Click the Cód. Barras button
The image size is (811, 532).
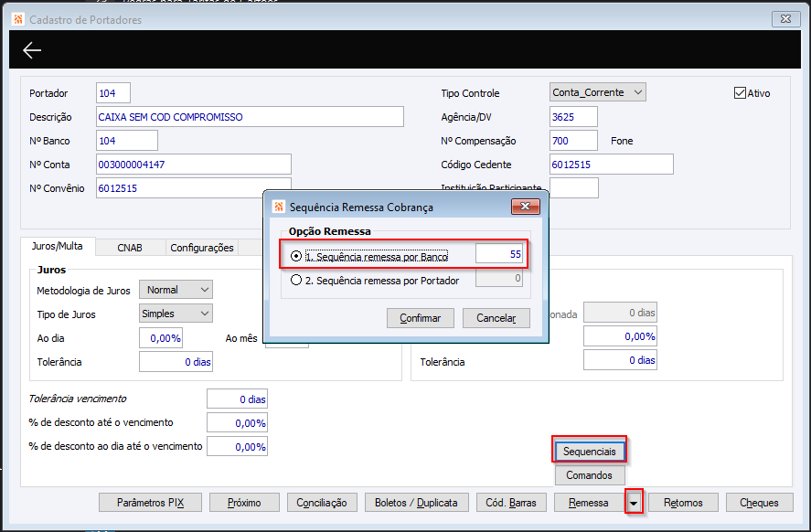pyautogui.click(x=511, y=503)
